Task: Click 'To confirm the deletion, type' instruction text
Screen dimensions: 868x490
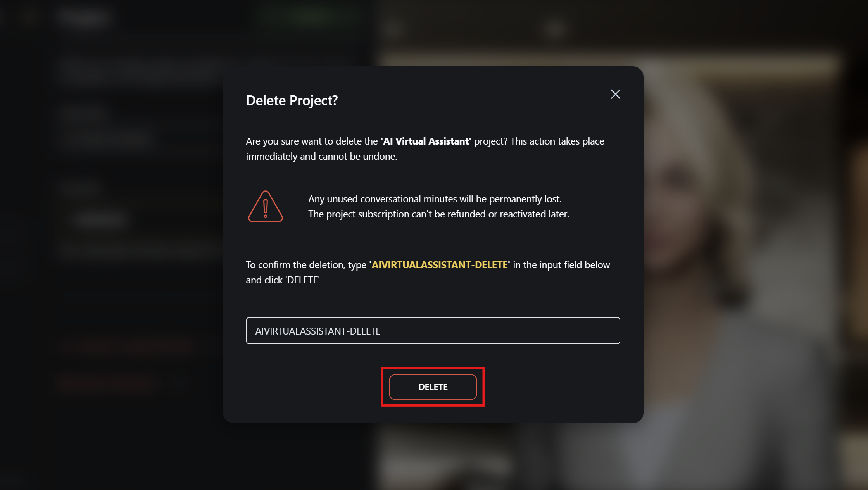Action: point(306,265)
